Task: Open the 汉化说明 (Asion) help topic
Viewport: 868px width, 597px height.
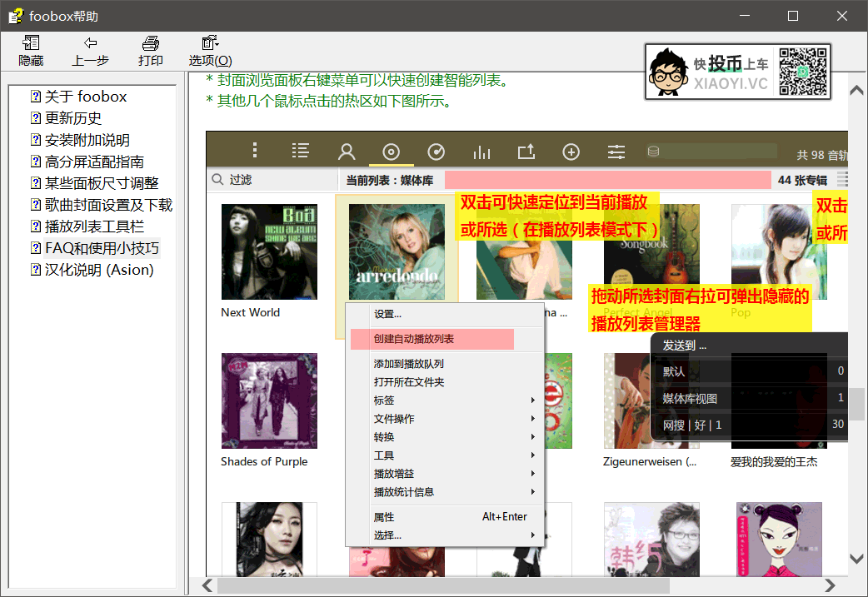Action: tap(92, 270)
